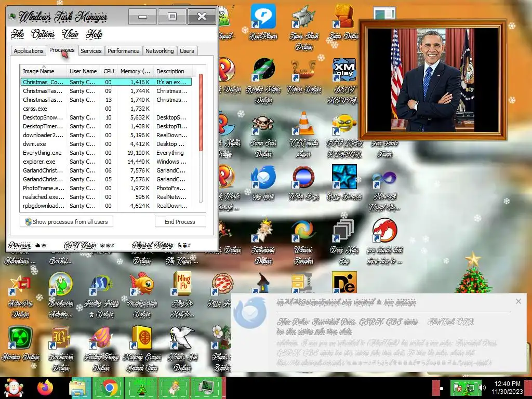Click the volume speaker tray icon
This screenshot has width=532, height=399.
point(482,388)
